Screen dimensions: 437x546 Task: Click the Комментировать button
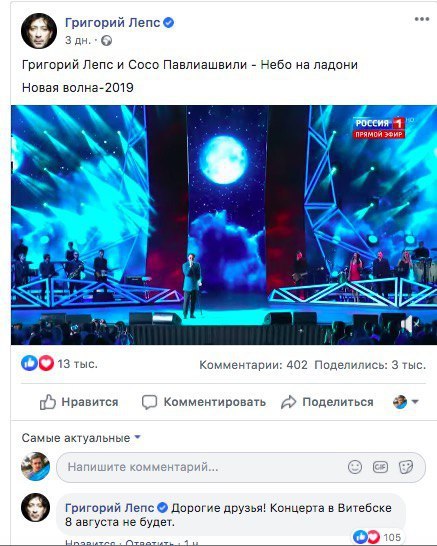tap(204, 402)
